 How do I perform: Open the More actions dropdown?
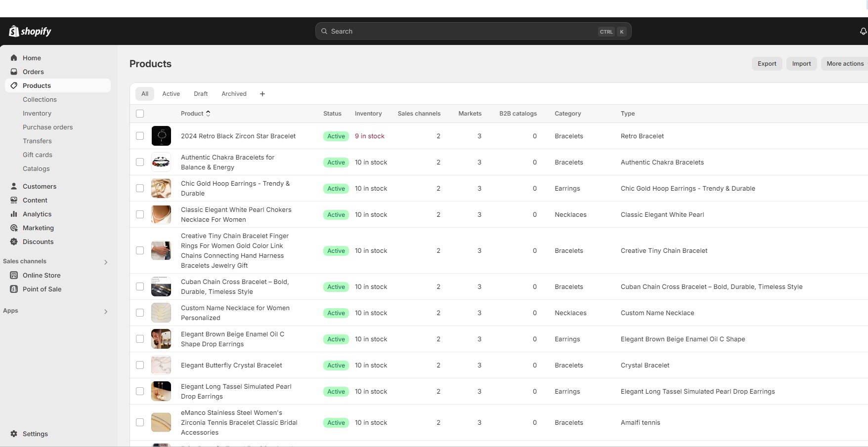click(845, 64)
